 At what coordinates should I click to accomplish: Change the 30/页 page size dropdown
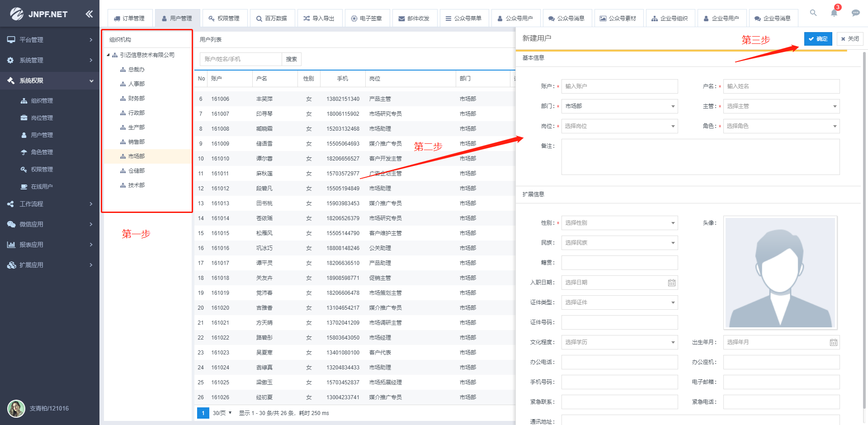(x=222, y=413)
